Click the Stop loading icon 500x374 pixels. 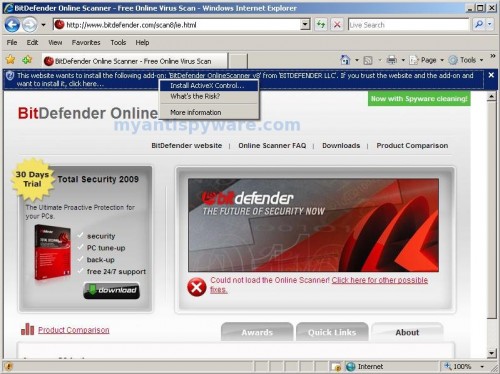tap(337, 25)
